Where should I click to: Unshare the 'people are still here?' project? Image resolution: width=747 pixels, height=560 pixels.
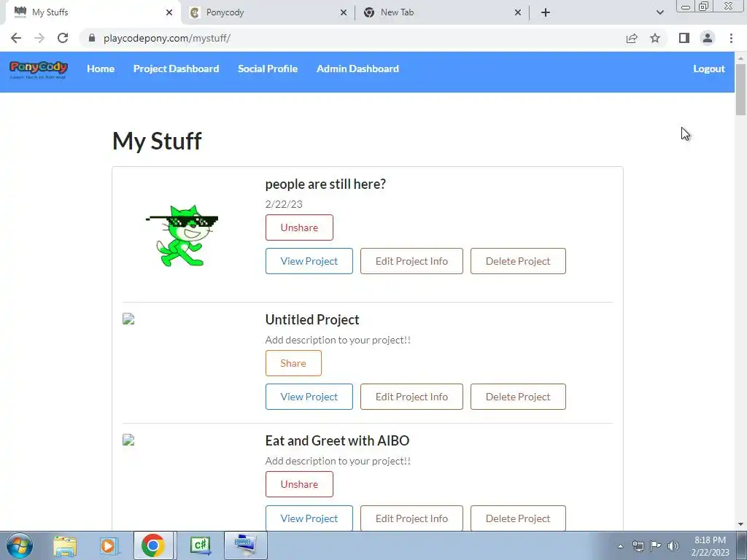click(x=299, y=227)
